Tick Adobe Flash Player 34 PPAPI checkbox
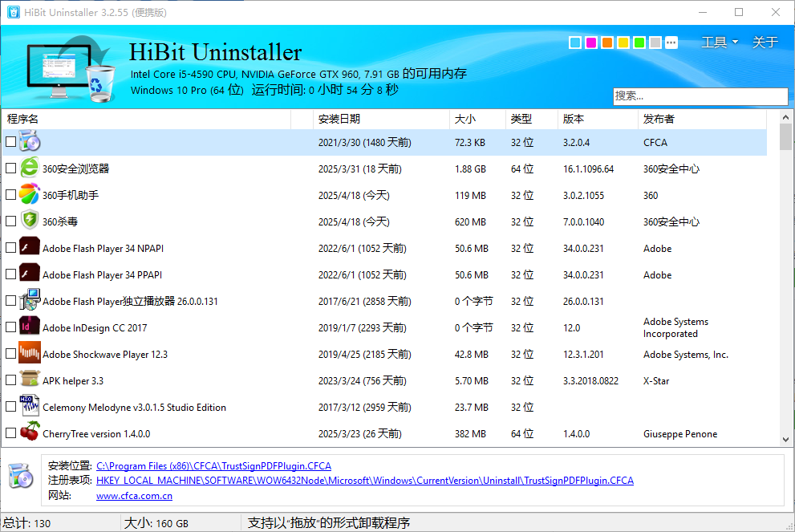Viewport: 795px width, 532px height. pos(10,274)
